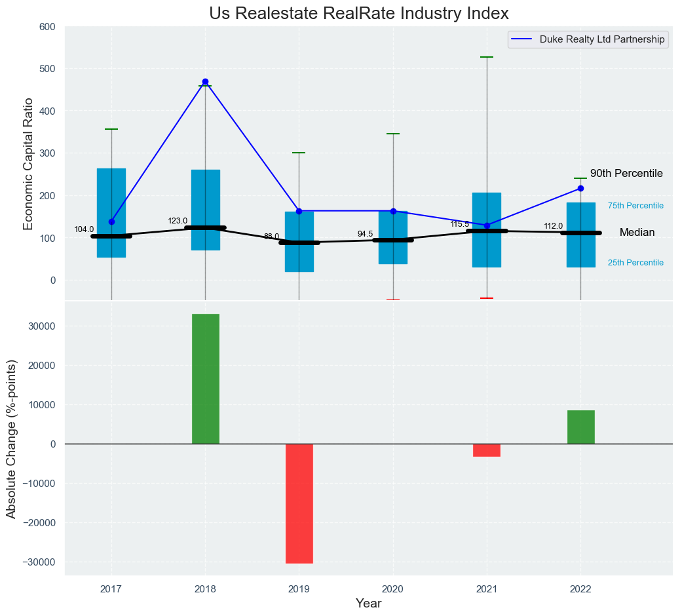Select the 2022 blue line data point
The image size is (680, 616).
(580, 189)
